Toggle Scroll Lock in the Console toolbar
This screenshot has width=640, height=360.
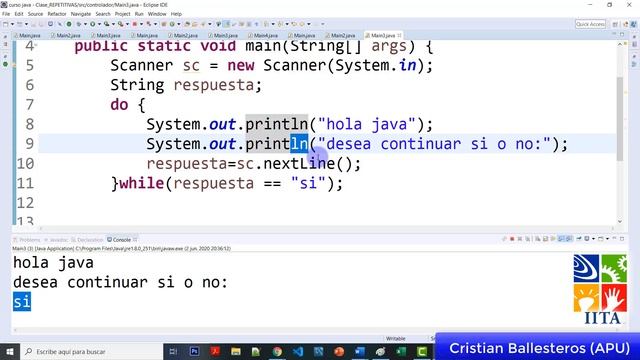point(545,239)
